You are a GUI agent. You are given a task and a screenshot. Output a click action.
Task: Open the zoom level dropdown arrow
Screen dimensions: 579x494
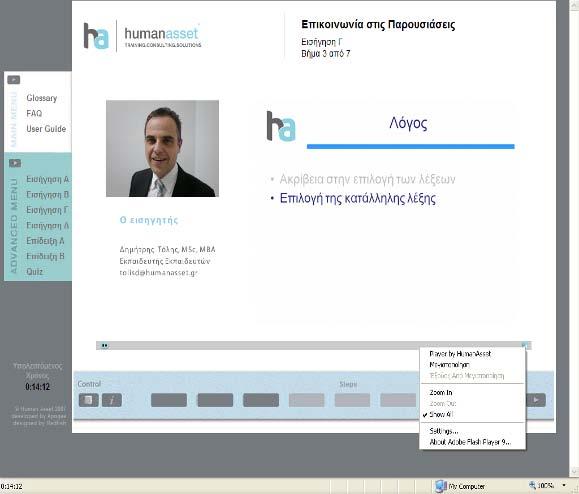pyautogui.click(x=564, y=485)
